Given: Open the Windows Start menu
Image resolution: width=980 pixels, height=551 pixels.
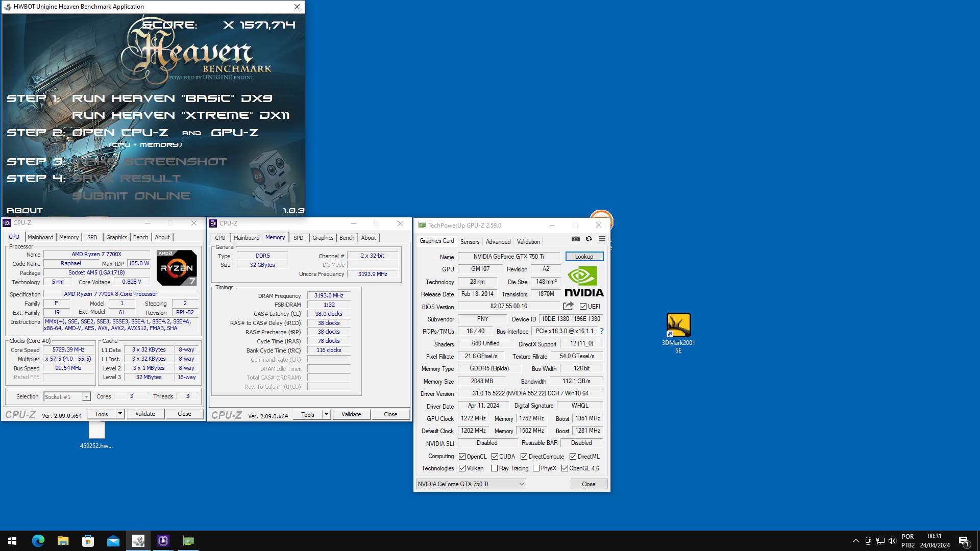Looking at the screenshot, I should click(12, 541).
